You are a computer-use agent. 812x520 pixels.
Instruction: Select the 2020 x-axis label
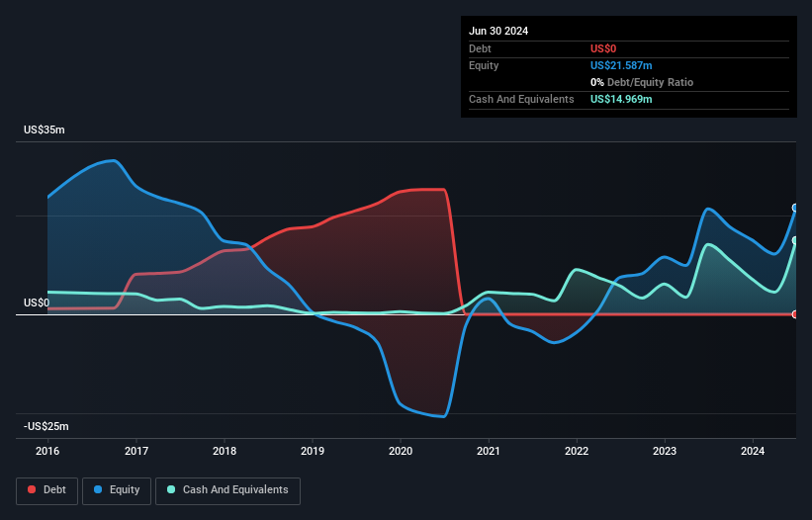[401, 451]
